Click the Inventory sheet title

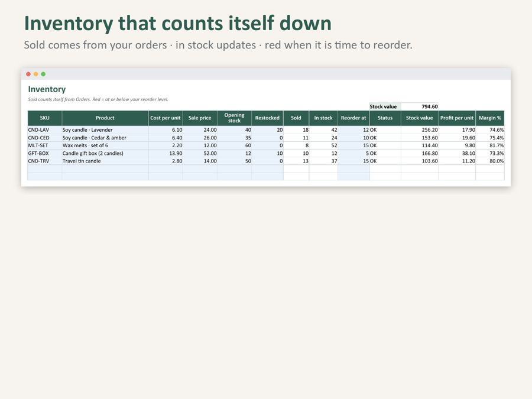47,90
